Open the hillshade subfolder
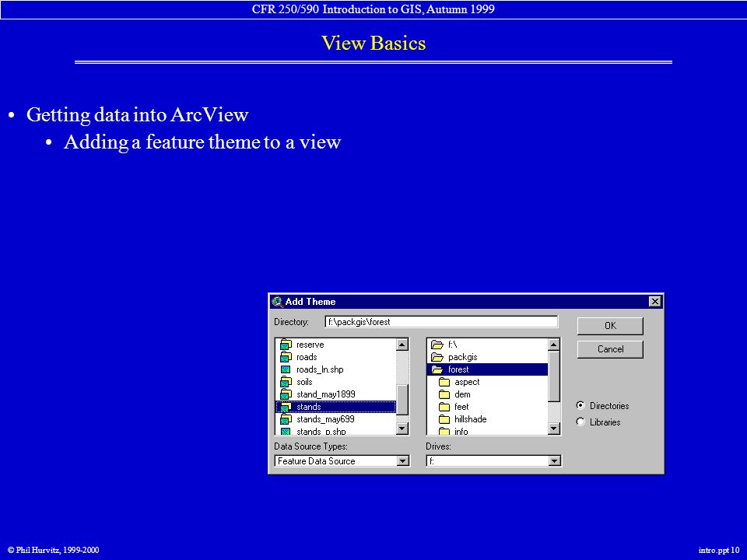This screenshot has width=747, height=560. click(x=487, y=418)
